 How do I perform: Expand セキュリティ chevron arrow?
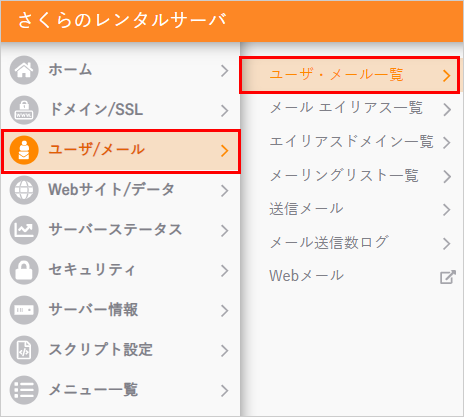coord(225,271)
